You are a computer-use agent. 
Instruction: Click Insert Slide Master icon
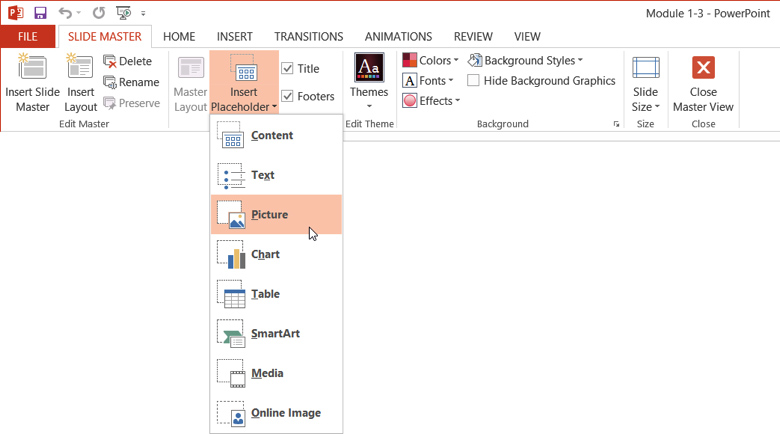click(x=32, y=68)
